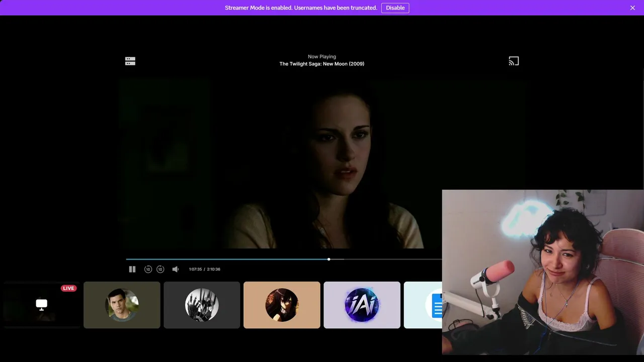Select the participant tile with olive background
Viewport: 644px width, 362px height.
point(122,305)
